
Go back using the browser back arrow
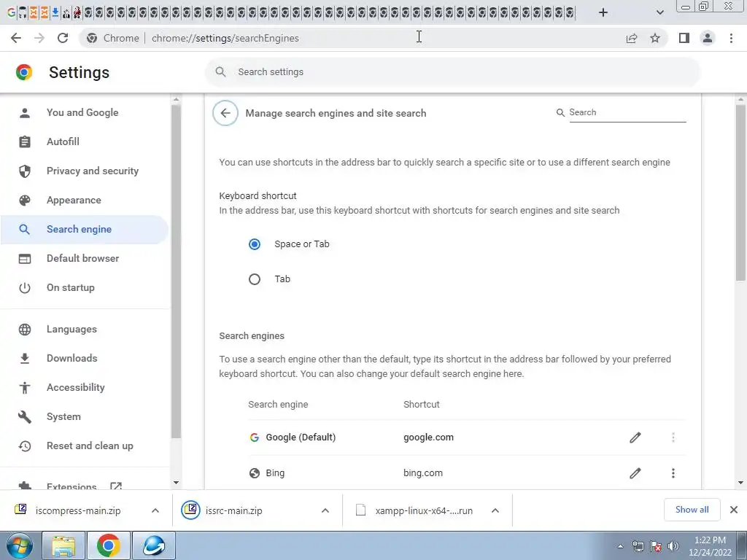point(16,38)
